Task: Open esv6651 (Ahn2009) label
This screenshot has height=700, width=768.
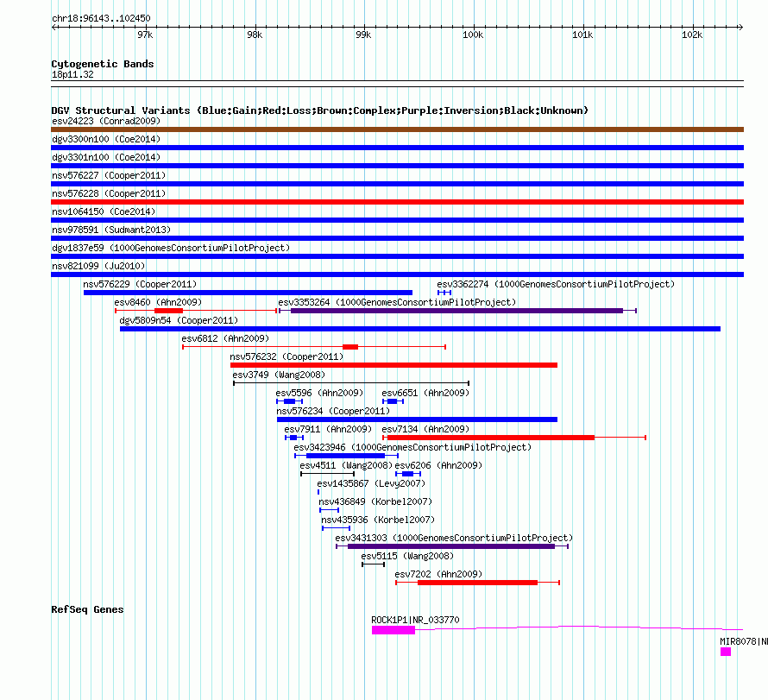Action: coord(425,393)
